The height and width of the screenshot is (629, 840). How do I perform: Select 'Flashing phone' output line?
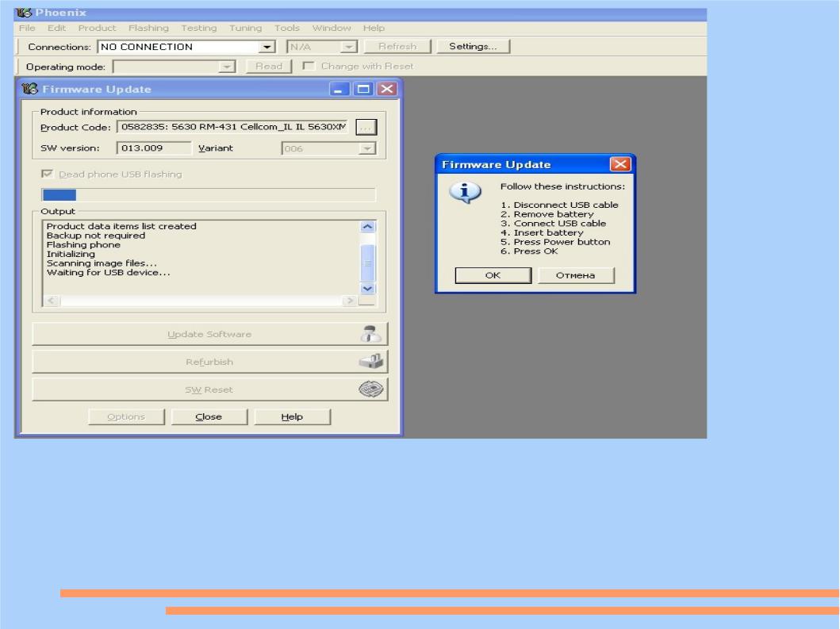point(83,245)
